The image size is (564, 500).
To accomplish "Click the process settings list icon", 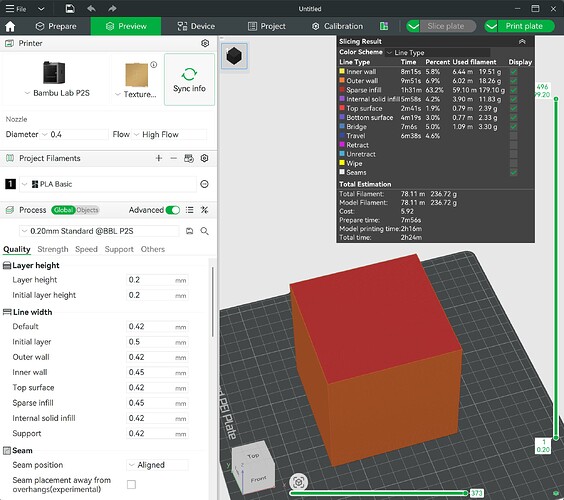I will coord(190,210).
